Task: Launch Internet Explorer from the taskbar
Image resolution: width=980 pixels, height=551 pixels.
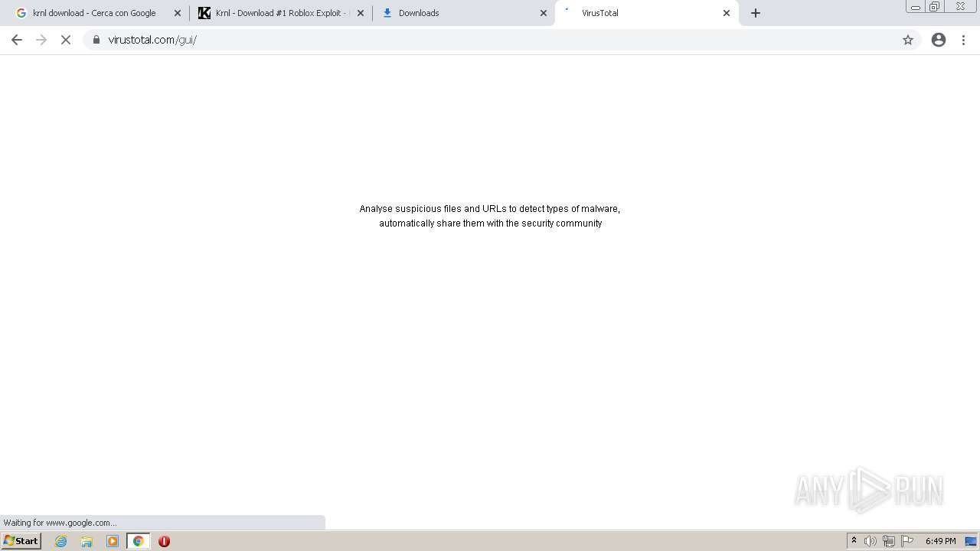Action: [61, 541]
